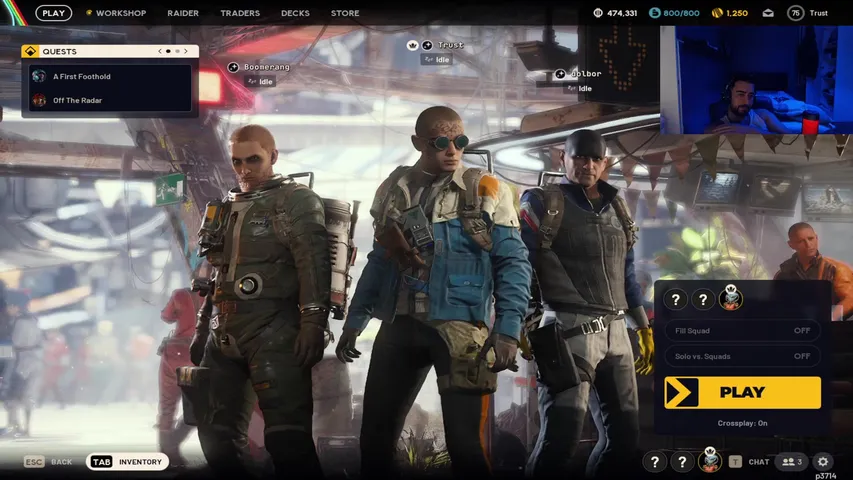Click the gold currency icon beside 1,250

(717, 13)
